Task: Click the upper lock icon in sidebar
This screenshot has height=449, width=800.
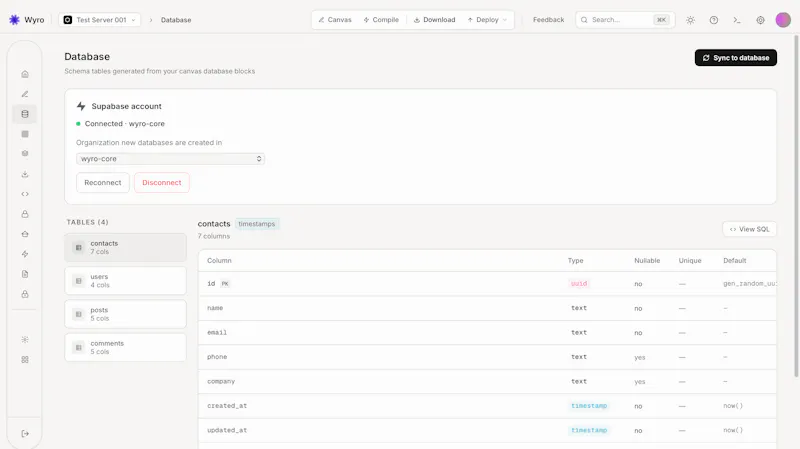Action: pos(25,214)
